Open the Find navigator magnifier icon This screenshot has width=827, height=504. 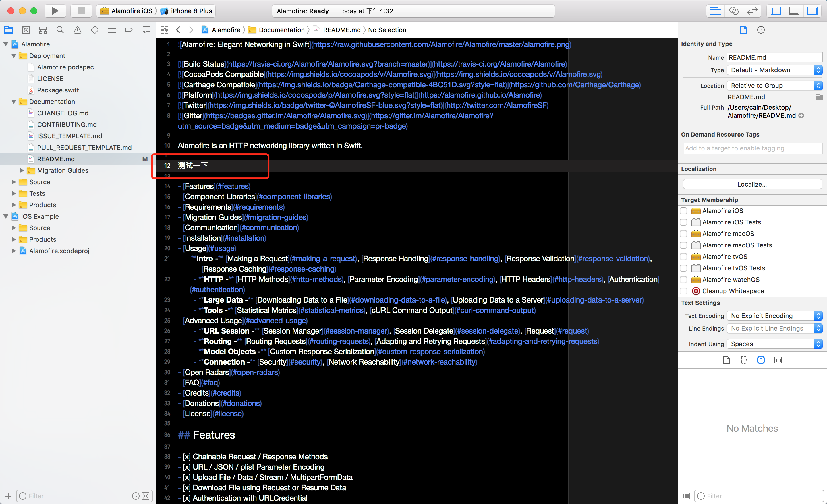[x=60, y=30]
